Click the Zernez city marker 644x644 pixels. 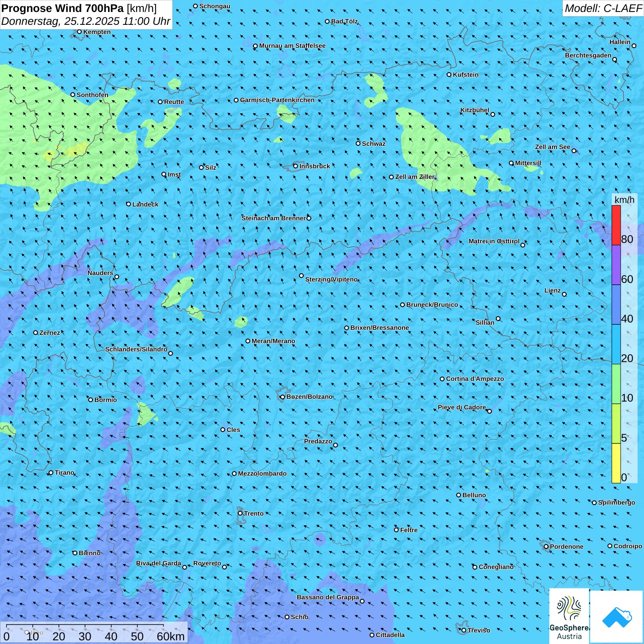pyautogui.click(x=36, y=333)
